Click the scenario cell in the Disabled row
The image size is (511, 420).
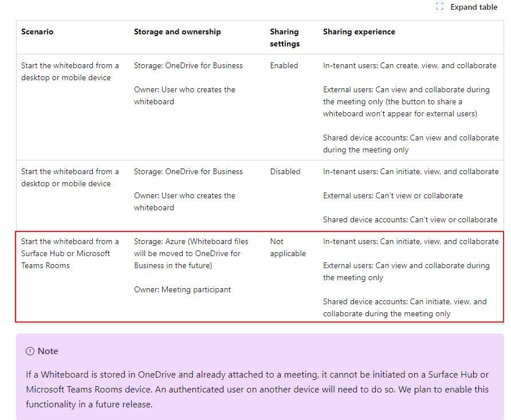pyautogui.click(x=70, y=177)
